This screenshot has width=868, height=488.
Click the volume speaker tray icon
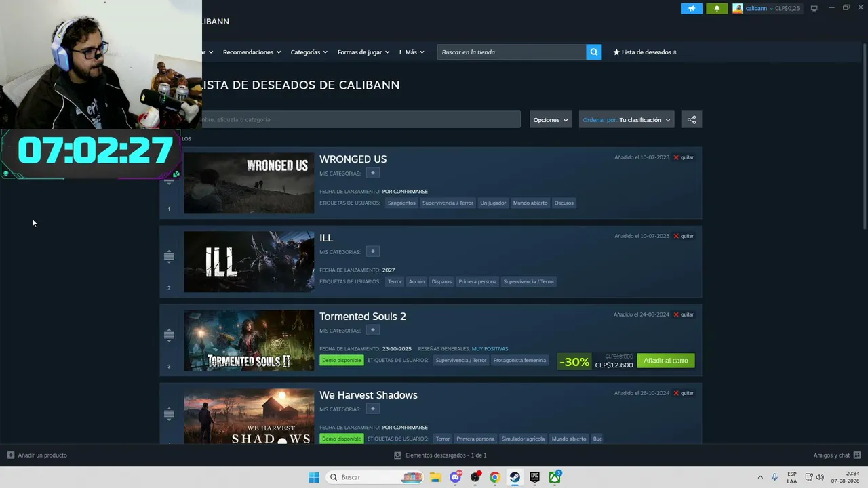(x=820, y=477)
